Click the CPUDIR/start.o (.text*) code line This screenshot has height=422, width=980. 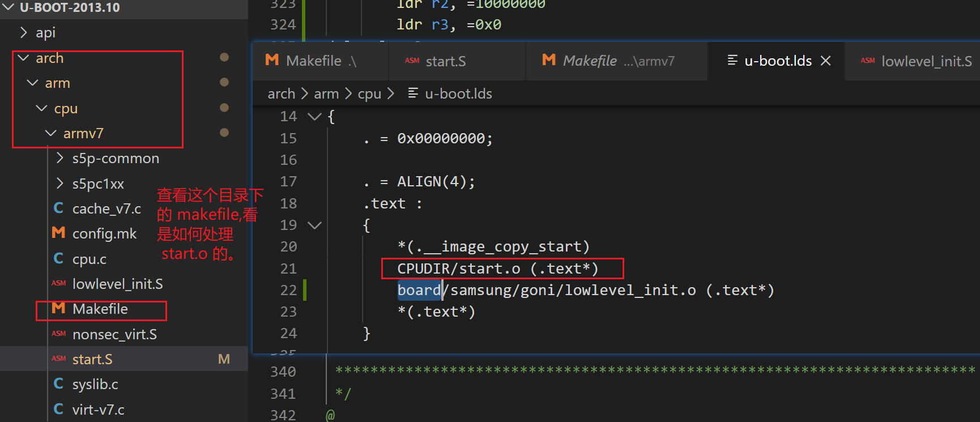[498, 268]
